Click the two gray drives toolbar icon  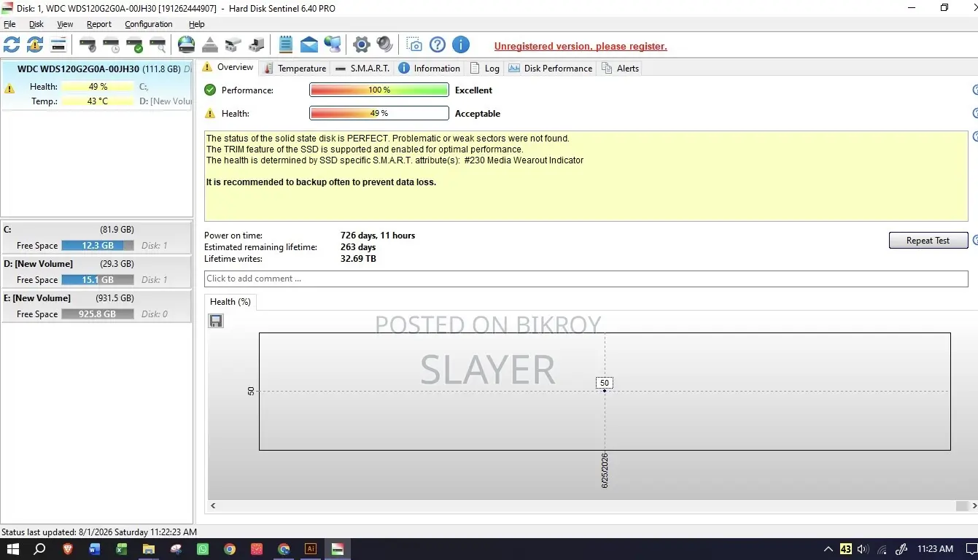pyautogui.click(x=233, y=45)
